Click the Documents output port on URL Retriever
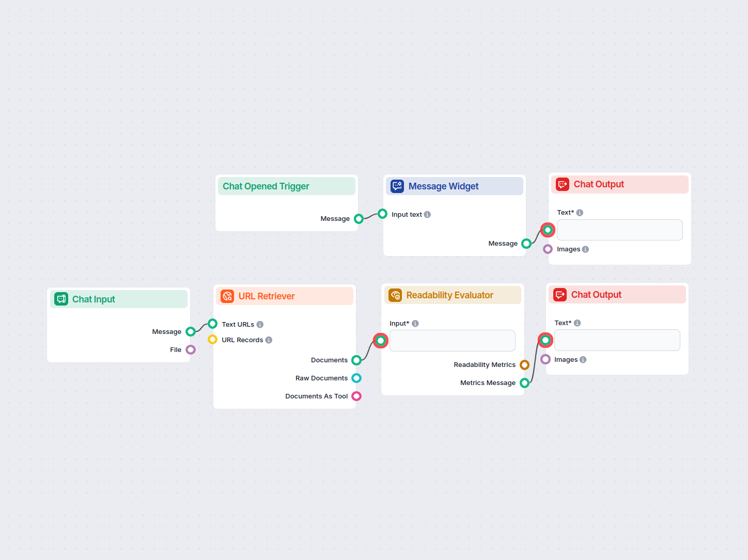Image resolution: width=748 pixels, height=560 pixels. coord(356,360)
